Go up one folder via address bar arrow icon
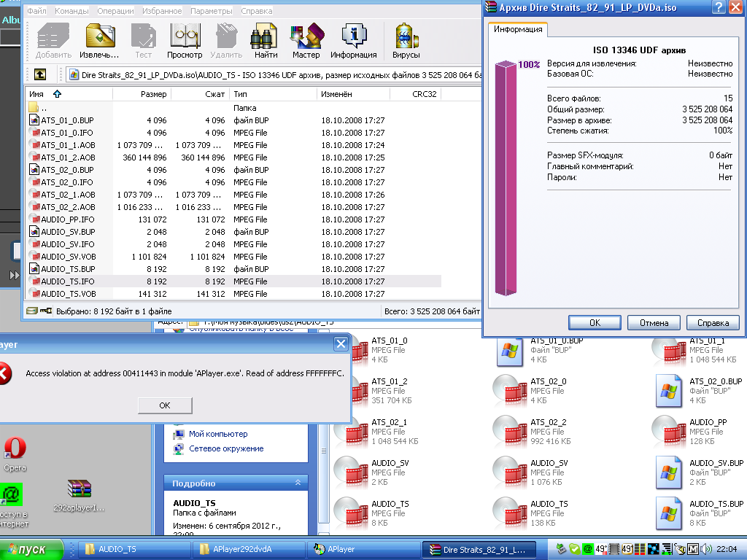The height and width of the screenshot is (560, 747). pyautogui.click(x=40, y=74)
